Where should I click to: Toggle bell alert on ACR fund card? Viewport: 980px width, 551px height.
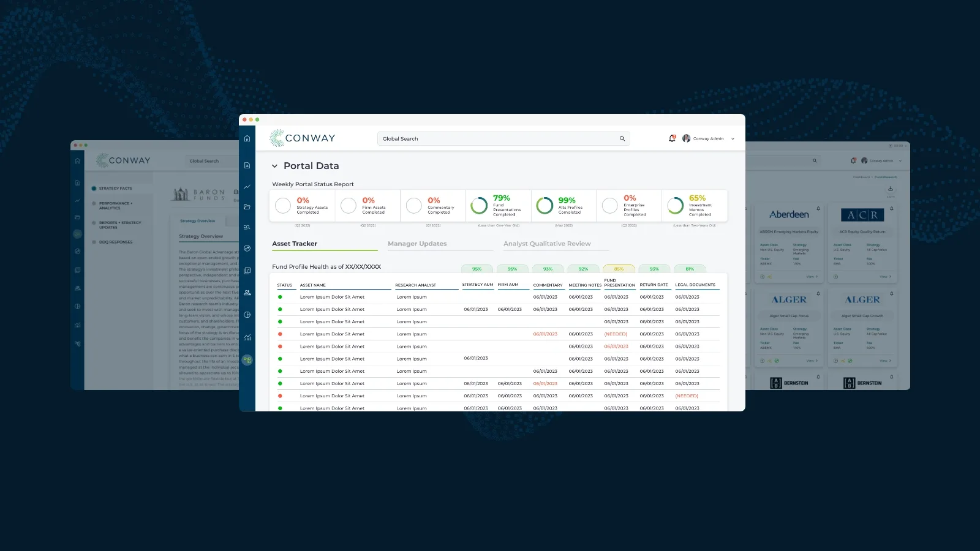tap(891, 208)
